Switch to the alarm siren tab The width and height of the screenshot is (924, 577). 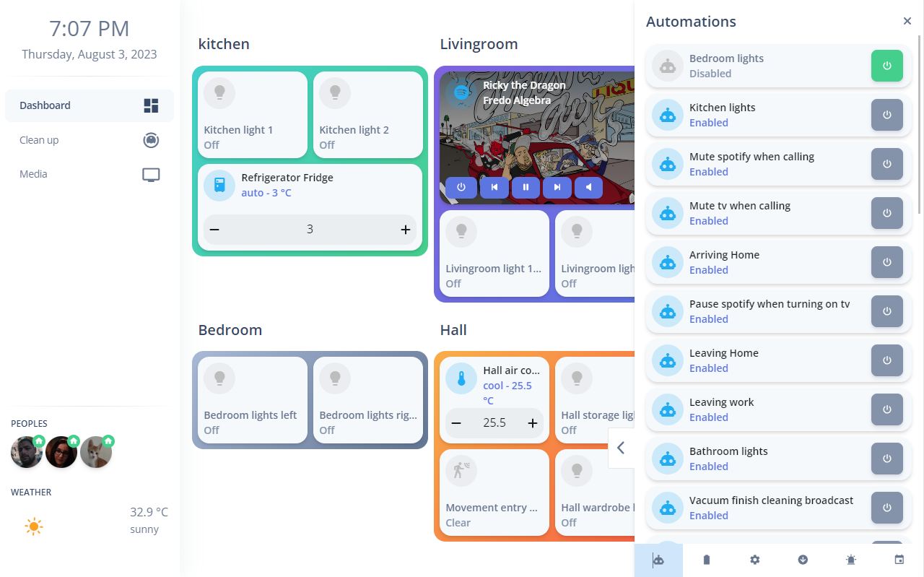[851, 560]
